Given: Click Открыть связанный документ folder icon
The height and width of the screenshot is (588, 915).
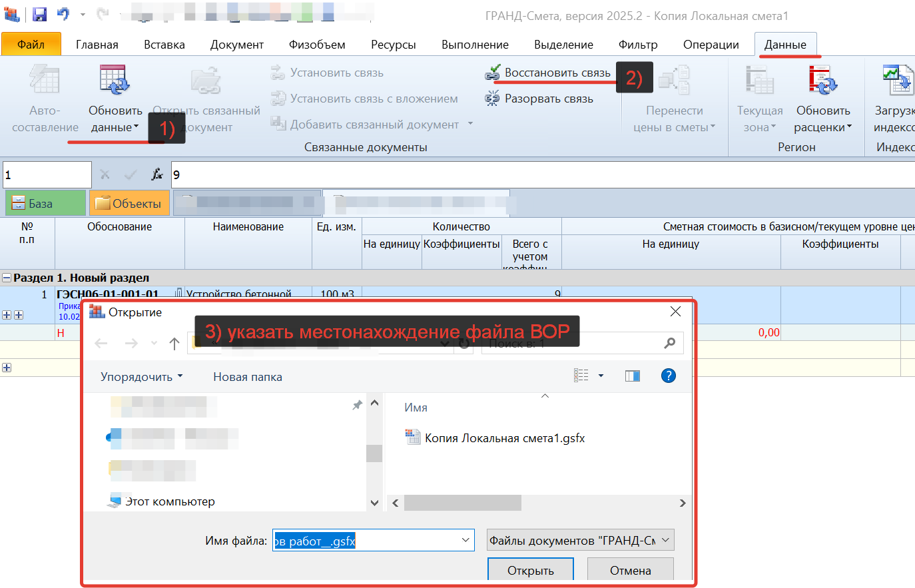Looking at the screenshot, I should (x=206, y=81).
